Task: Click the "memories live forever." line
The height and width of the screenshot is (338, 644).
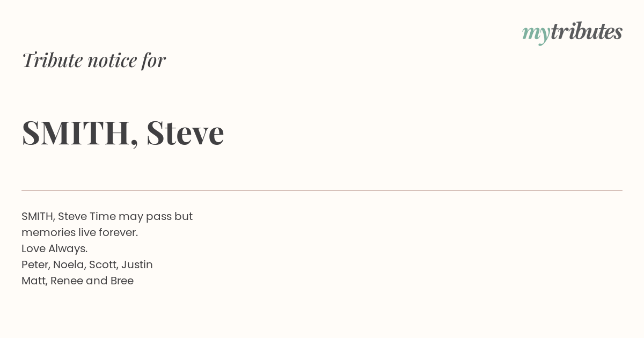Action: pos(79,232)
